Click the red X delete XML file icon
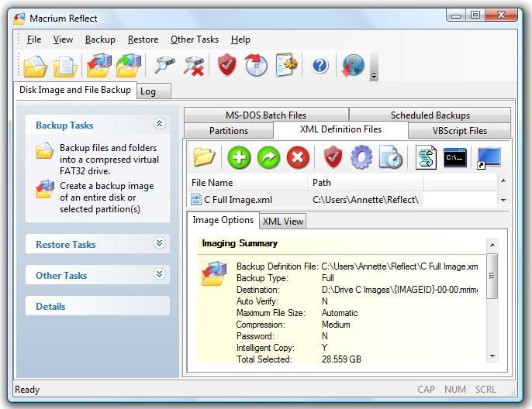Viewport: 532px width, 409px height. (x=298, y=157)
